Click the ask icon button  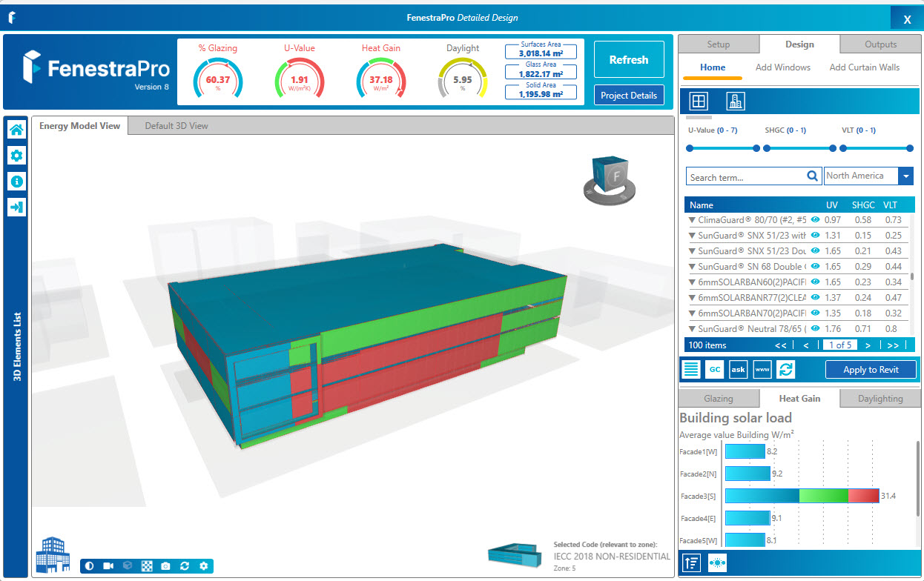tap(738, 369)
